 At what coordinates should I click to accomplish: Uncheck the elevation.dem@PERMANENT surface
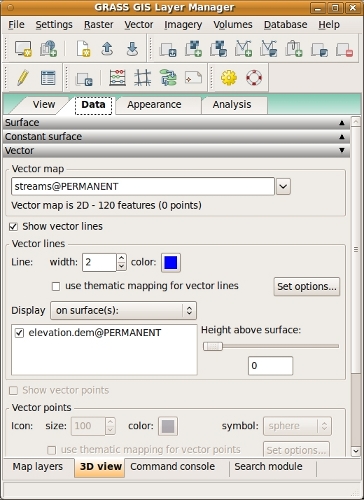[x=20, y=333]
